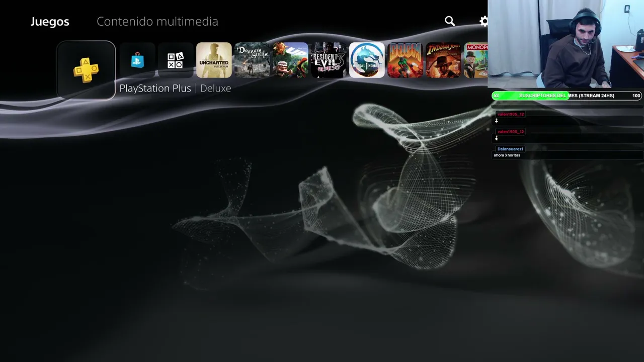Open the PlayStation Store icon

(137, 60)
